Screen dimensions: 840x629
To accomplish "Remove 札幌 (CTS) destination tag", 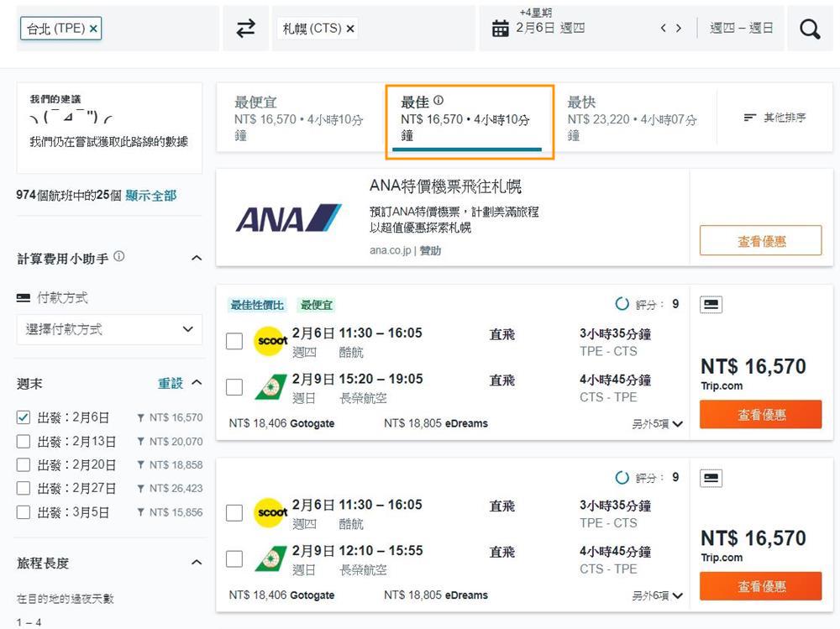I will pyautogui.click(x=350, y=29).
